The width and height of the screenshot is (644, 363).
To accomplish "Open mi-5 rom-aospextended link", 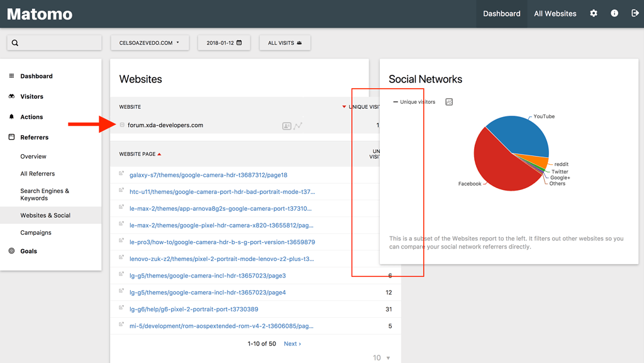I will click(x=221, y=326).
